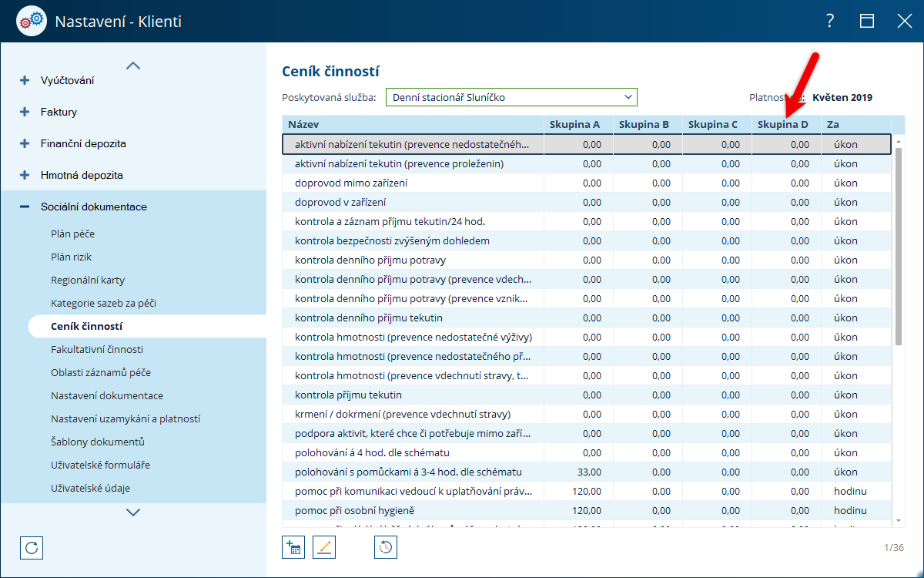Click the 1/36 record counter

click(893, 547)
